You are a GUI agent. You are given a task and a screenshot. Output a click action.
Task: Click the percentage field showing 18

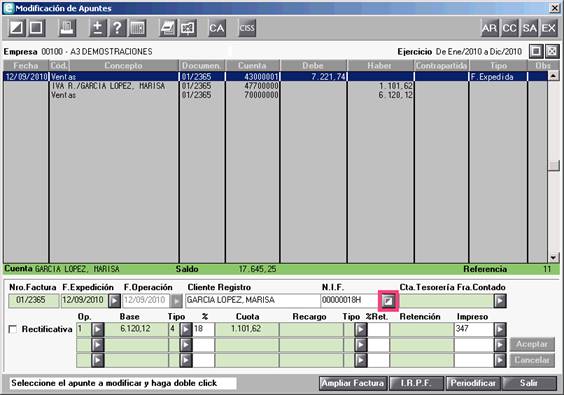pos(204,329)
